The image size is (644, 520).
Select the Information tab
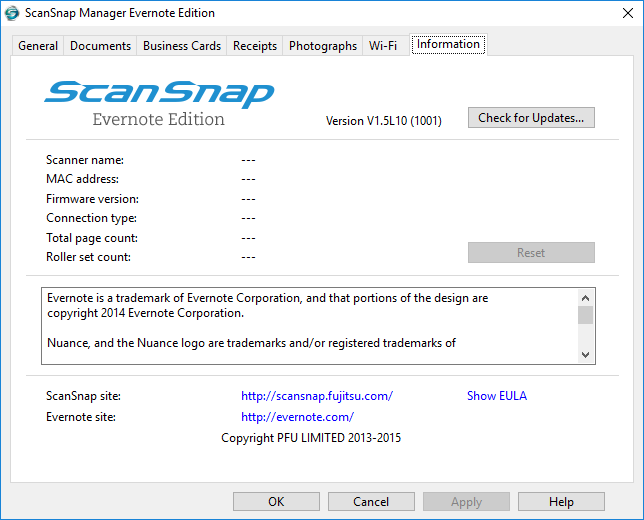[448, 44]
